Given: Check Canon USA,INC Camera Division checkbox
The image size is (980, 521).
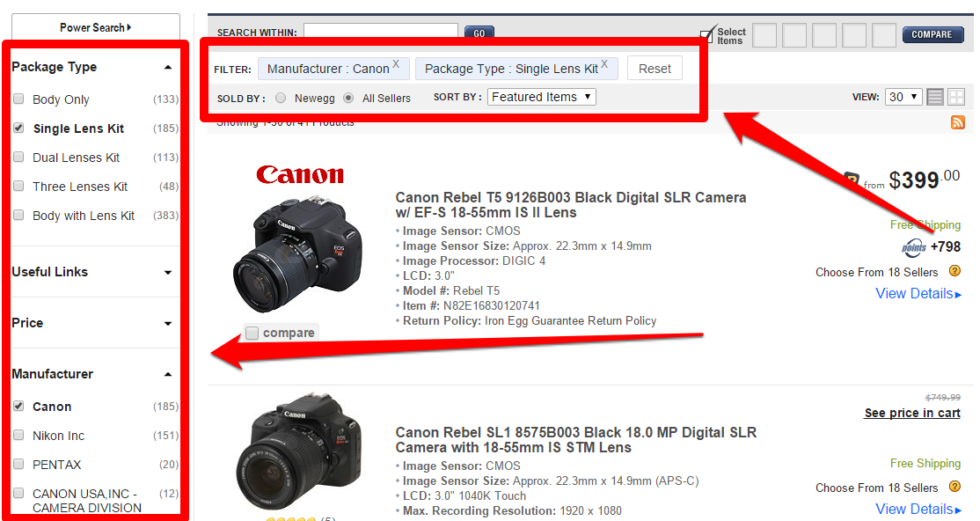Looking at the screenshot, I should coord(18,493).
